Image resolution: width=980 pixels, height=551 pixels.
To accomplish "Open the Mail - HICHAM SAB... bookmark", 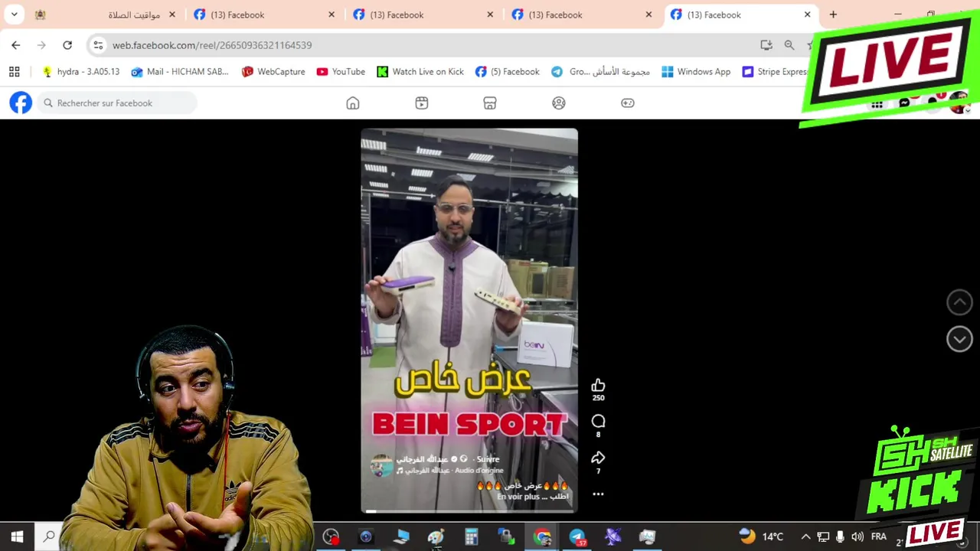I will (180, 72).
